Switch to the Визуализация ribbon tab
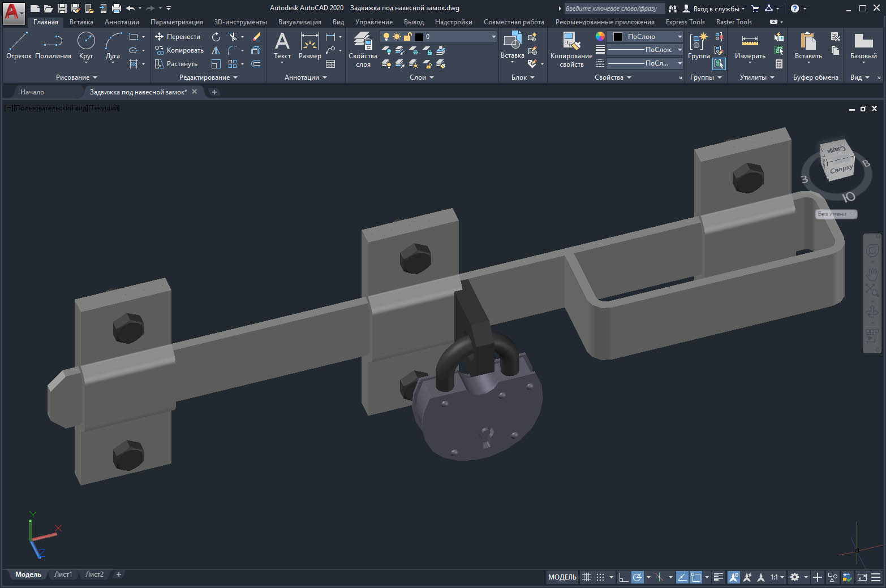The image size is (886, 588). (x=299, y=22)
